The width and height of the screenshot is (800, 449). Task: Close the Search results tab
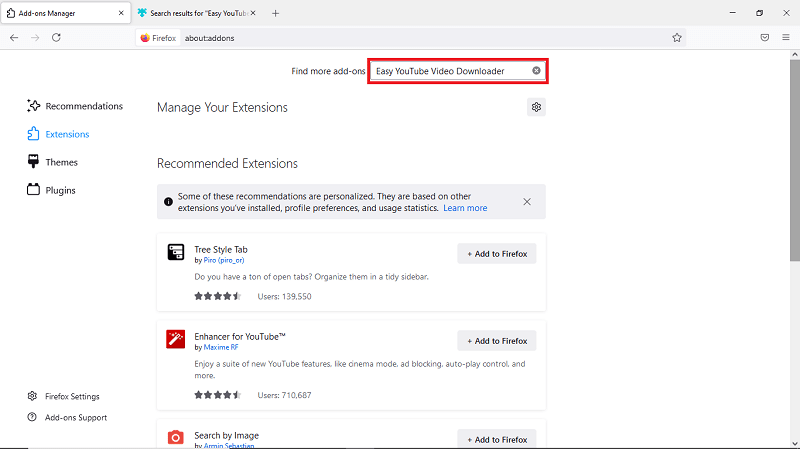(253, 13)
